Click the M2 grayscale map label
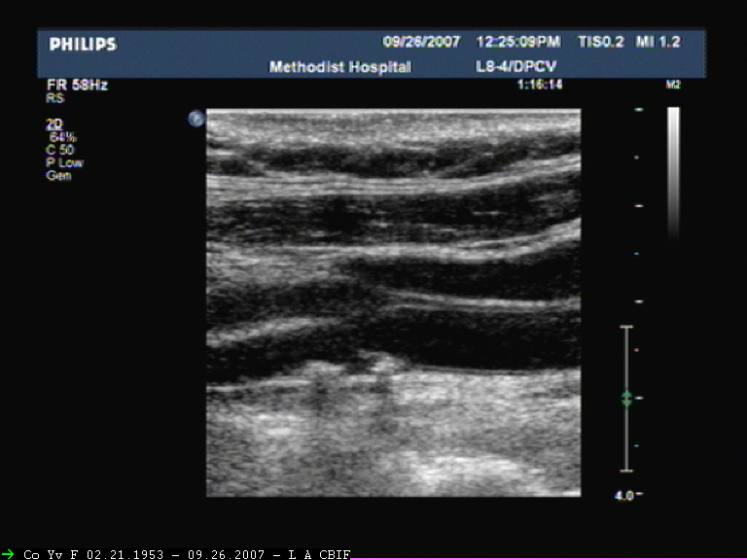Screen dimensions: 747x560 [x=672, y=86]
